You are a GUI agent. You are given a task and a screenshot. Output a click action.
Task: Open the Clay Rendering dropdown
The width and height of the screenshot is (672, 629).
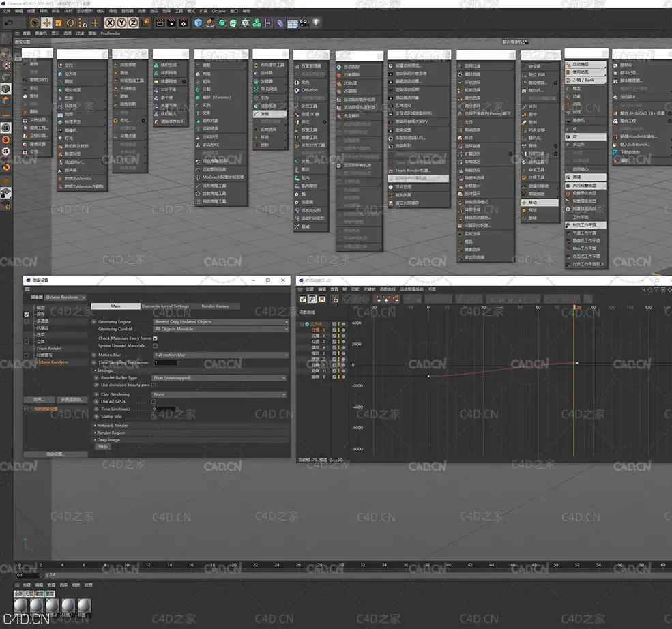[x=219, y=394]
